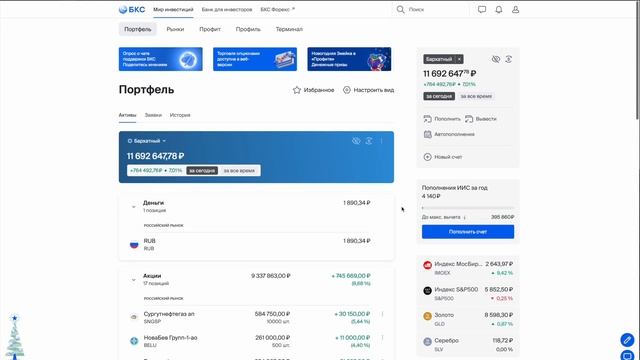This screenshot has width=640, height=360.
Task: Open the user profile icon in header
Action: tap(516, 9)
